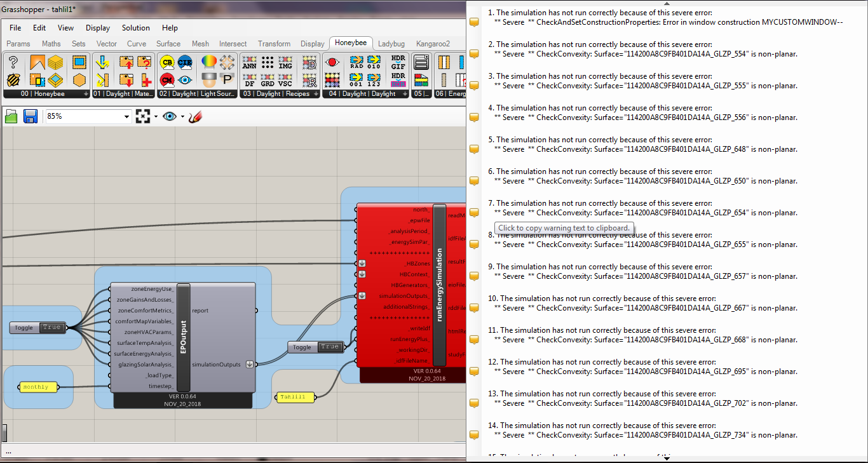Open the Solution menu
Screen dimensions: 868x463
pyautogui.click(x=136, y=28)
